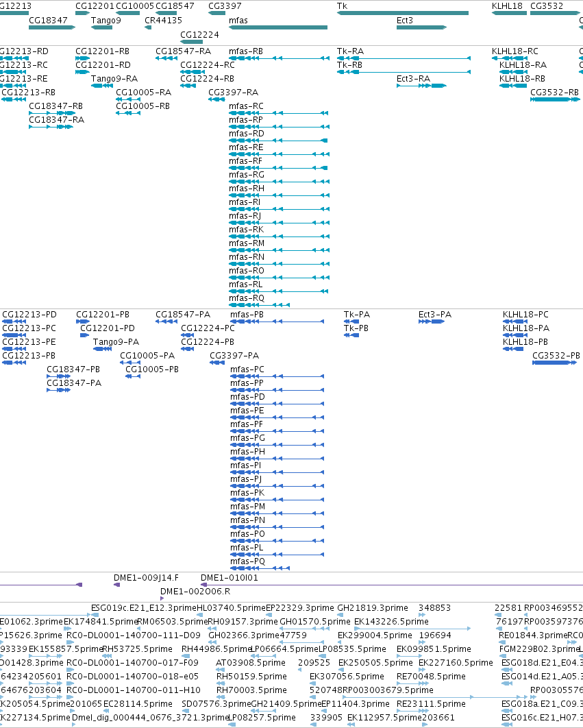This screenshot has width=583, height=728.
Task: Select the Ect3 gene label
Action: [x=405, y=21]
